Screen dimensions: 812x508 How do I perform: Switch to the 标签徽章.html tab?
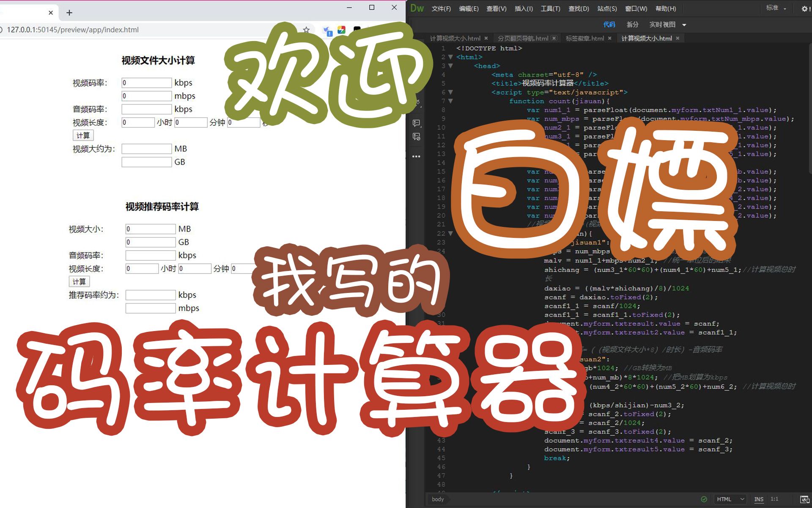click(585, 38)
